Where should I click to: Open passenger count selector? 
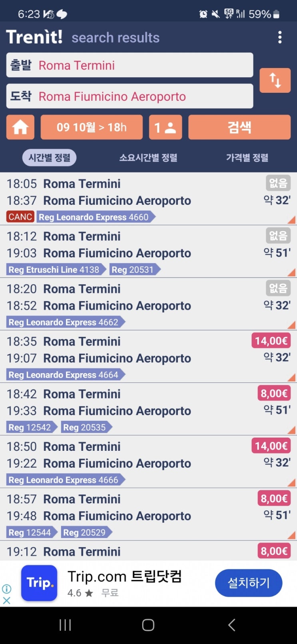(165, 127)
